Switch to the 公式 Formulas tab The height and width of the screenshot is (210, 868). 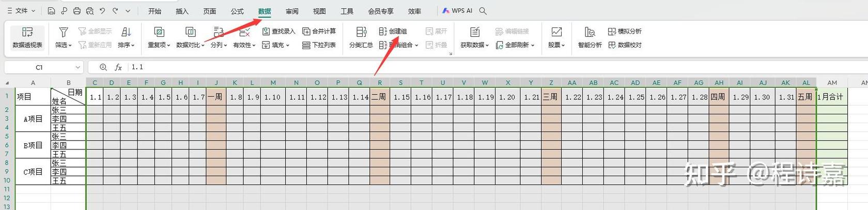pyautogui.click(x=237, y=11)
